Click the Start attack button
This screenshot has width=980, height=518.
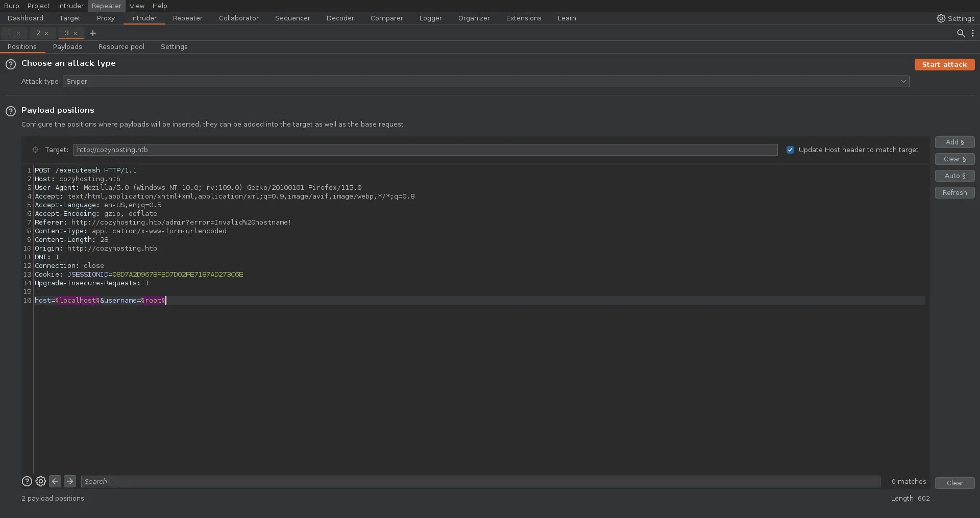point(944,65)
